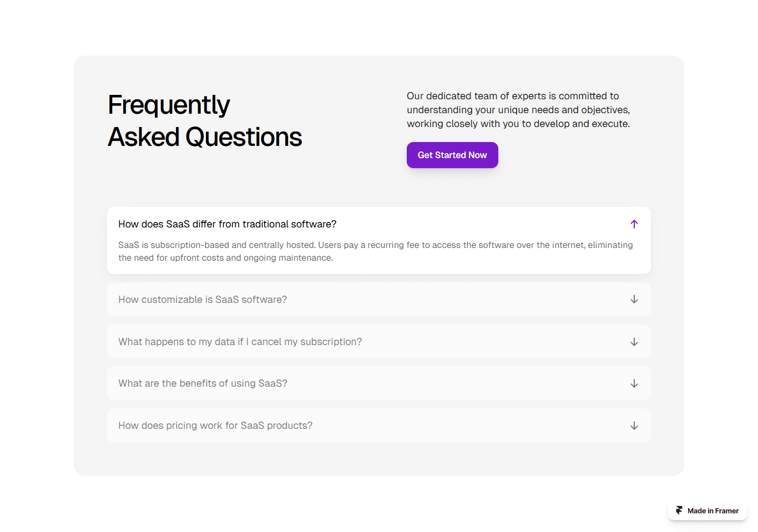
Task: Click the Get Started Now button
Action: tap(452, 155)
